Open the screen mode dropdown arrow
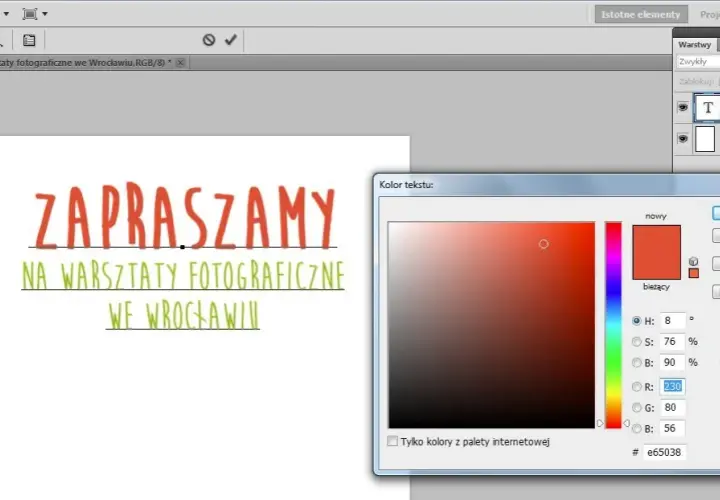Viewport: 720px width, 500px height. (45, 14)
